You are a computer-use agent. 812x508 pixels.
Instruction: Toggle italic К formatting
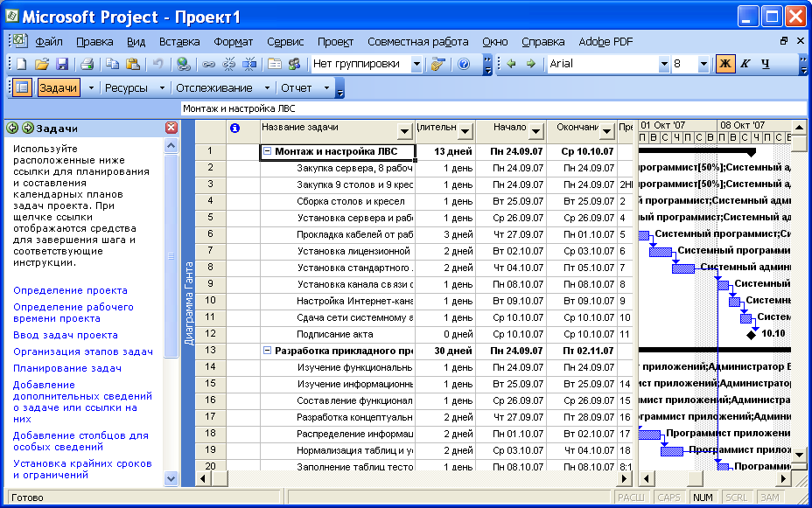click(745, 64)
